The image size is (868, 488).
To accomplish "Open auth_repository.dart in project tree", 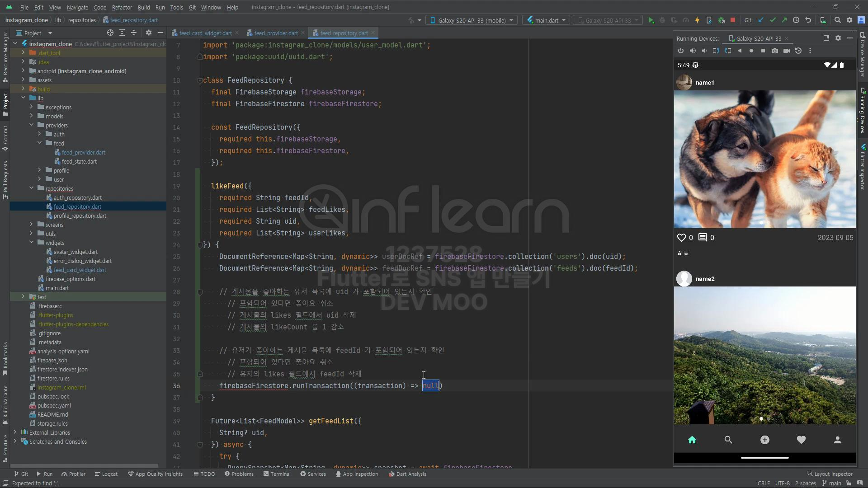I will point(77,197).
